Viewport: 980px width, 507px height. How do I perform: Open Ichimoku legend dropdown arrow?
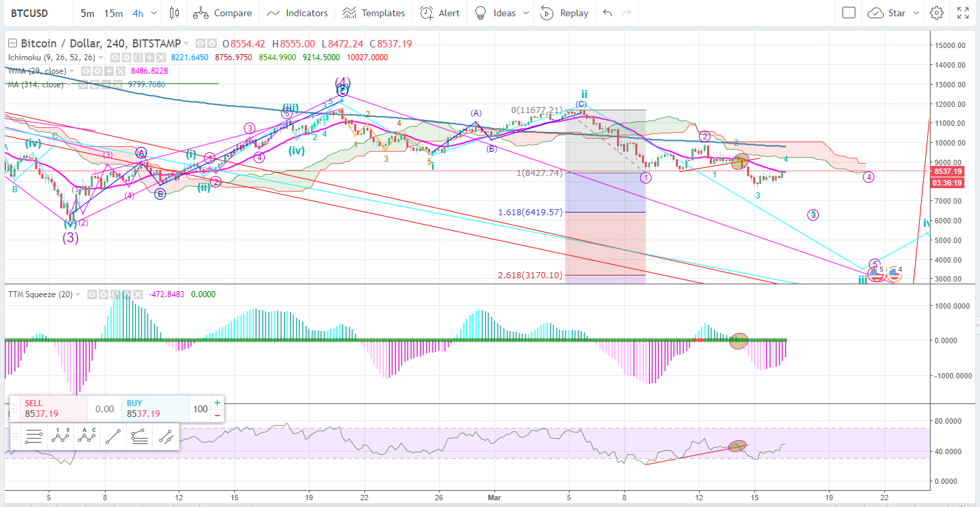pos(101,58)
